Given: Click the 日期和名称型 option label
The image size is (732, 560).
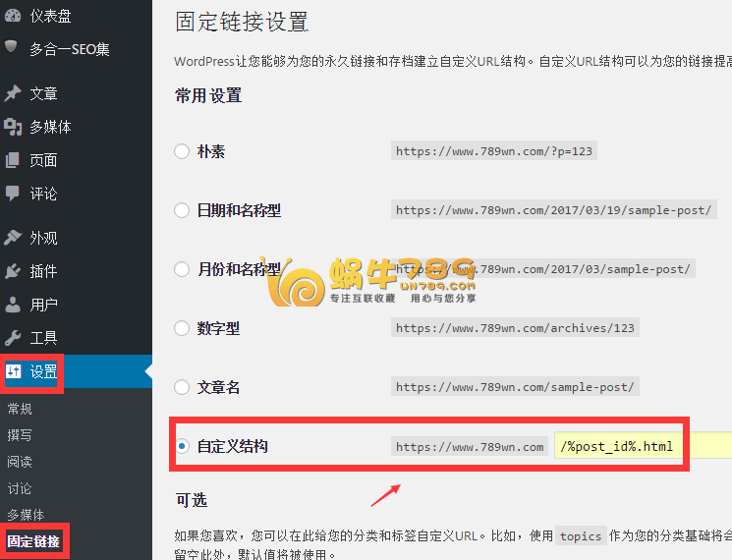Looking at the screenshot, I should pos(239,210).
